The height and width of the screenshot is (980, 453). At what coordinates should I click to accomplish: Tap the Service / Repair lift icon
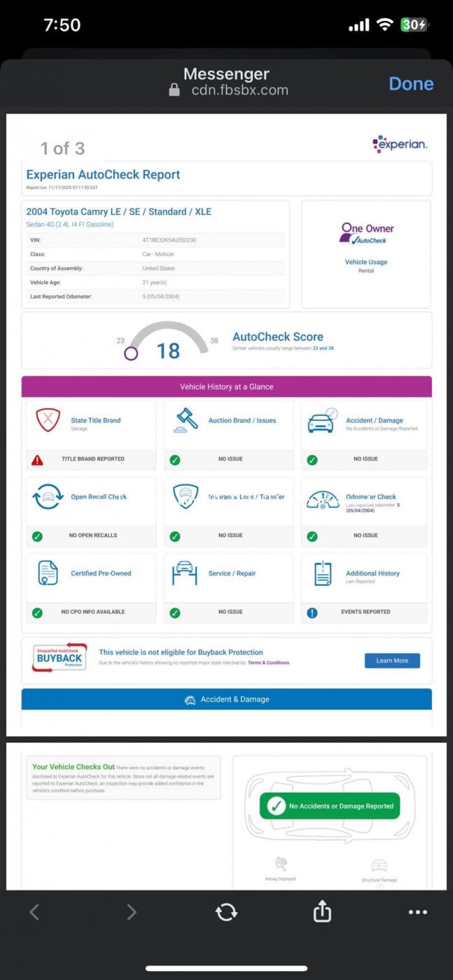(185, 573)
